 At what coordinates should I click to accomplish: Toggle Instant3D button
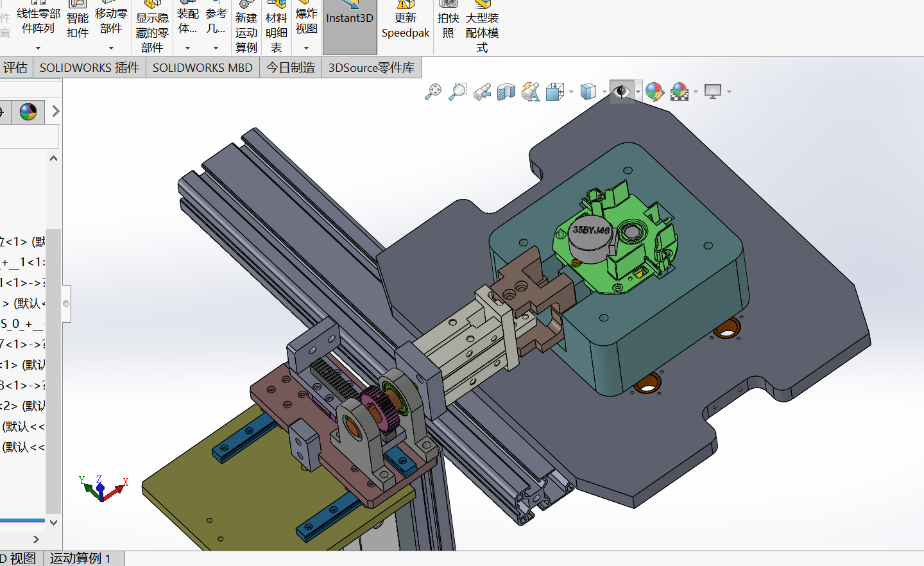tap(350, 26)
